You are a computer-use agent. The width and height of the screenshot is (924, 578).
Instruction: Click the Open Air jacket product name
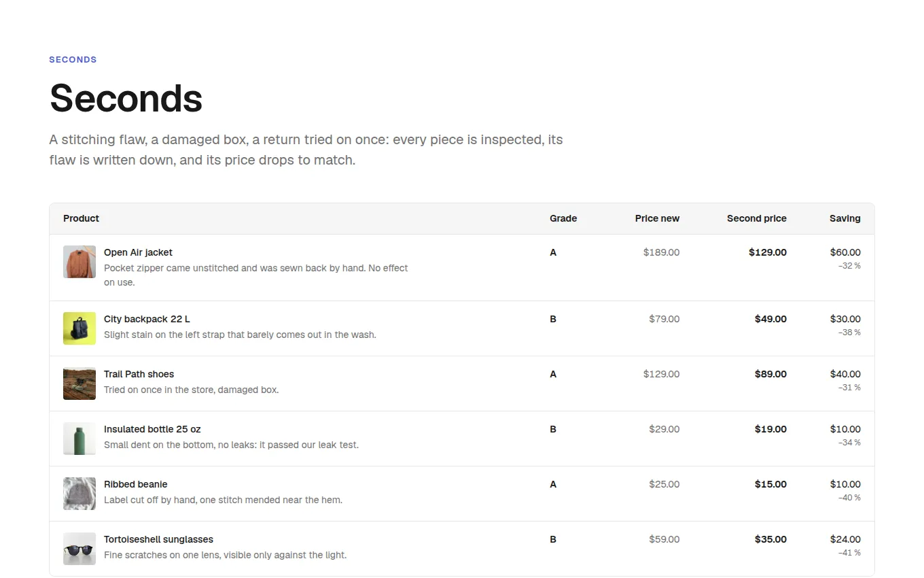coord(139,252)
